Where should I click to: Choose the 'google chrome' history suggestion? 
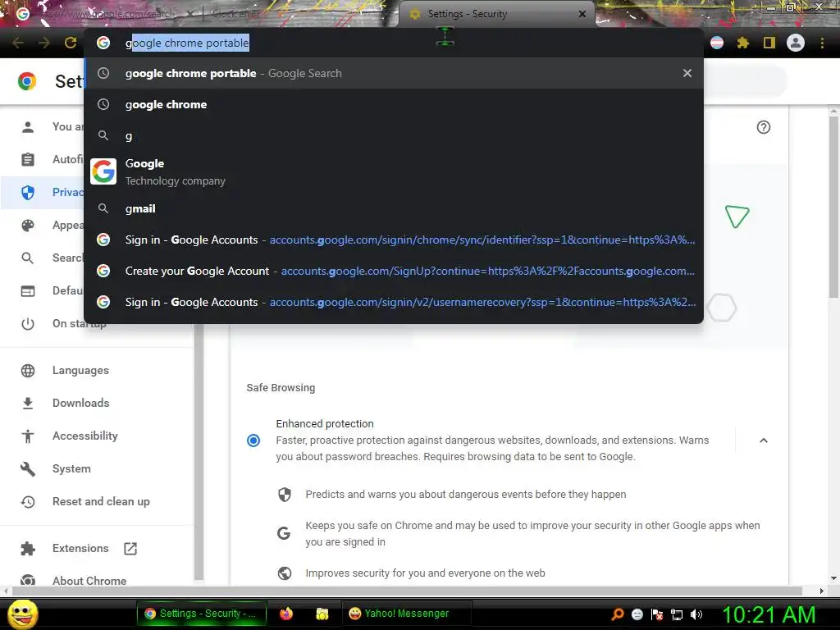394,104
